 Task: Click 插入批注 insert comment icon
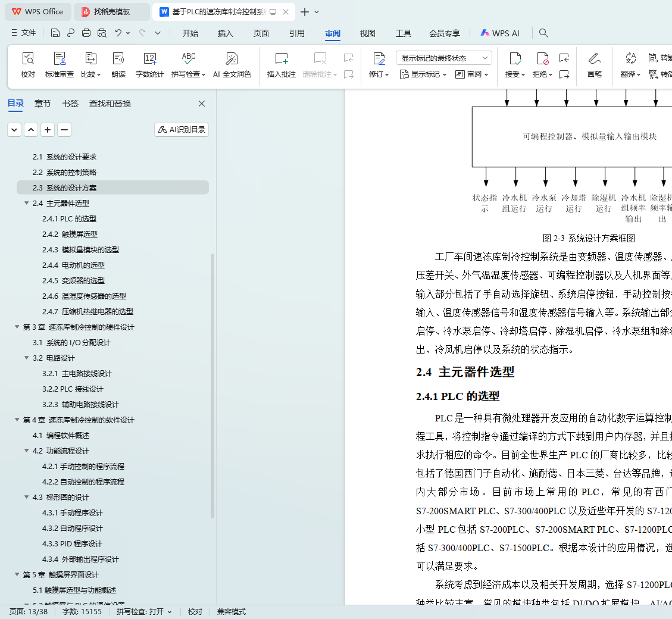click(x=282, y=65)
